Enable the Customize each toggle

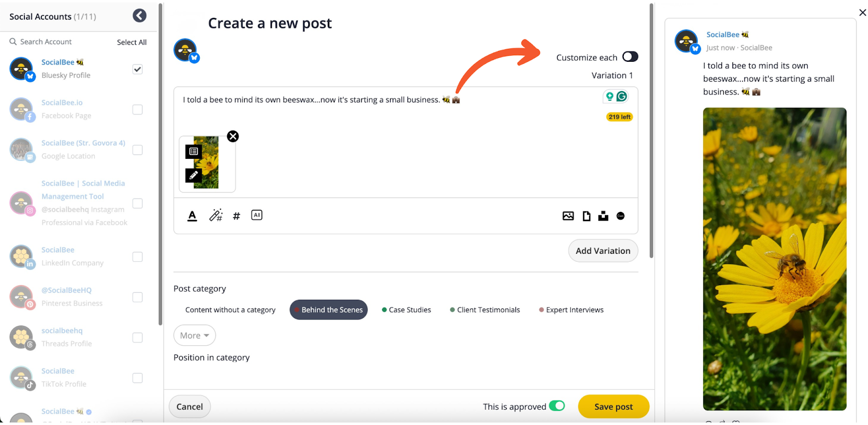(630, 57)
